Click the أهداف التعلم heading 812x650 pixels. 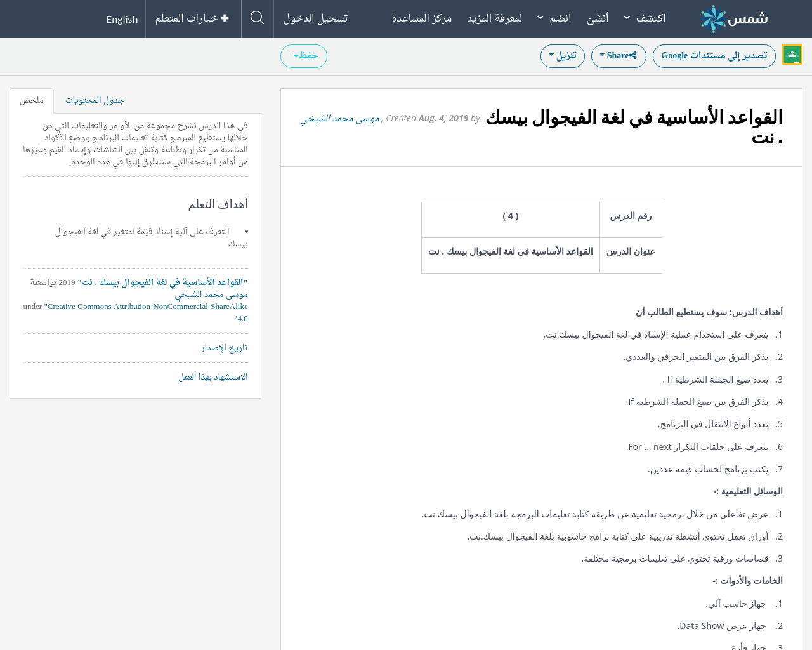click(218, 204)
